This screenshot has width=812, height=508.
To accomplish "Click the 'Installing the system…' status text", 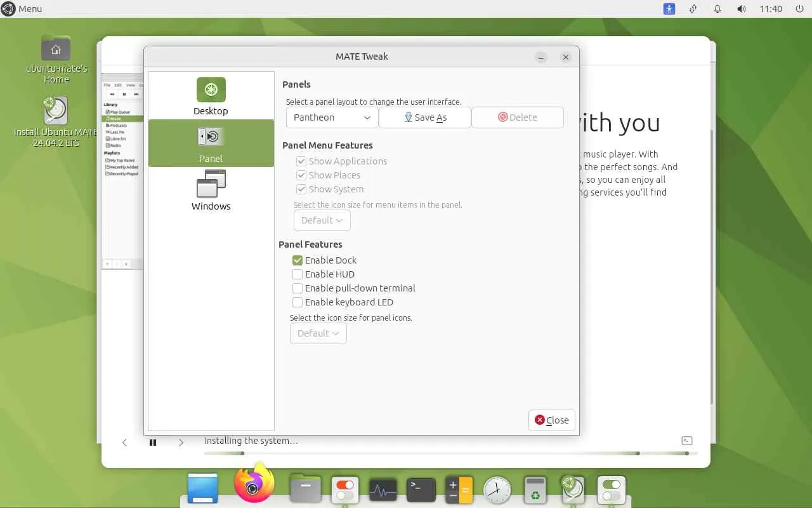I will 251,441.
